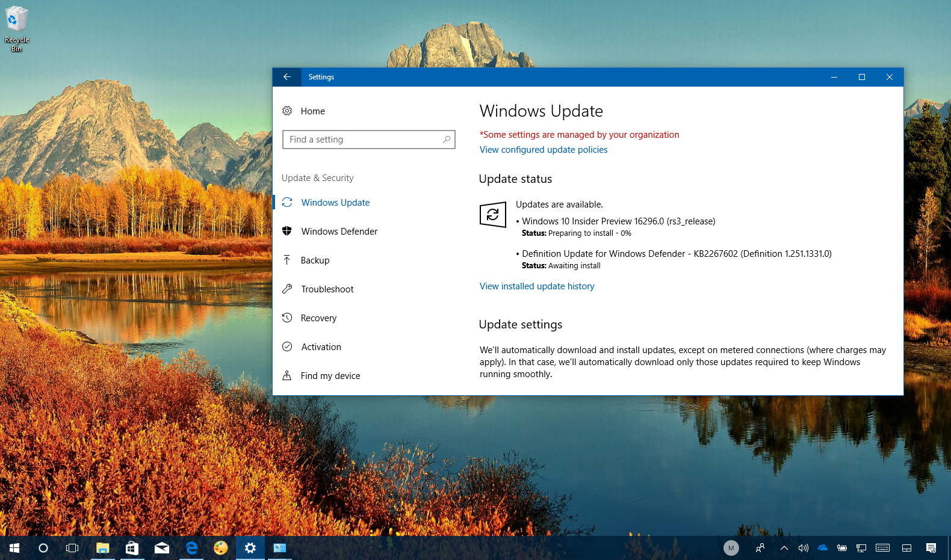
Task: Open Mail app from taskbar
Action: point(161,548)
